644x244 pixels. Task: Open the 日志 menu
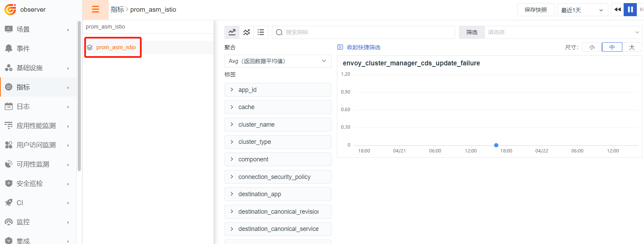pyautogui.click(x=38, y=106)
